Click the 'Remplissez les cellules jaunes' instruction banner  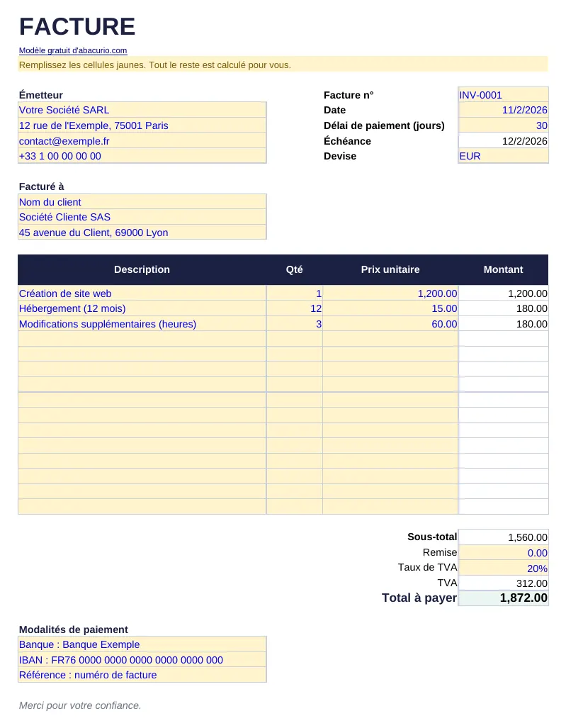pos(283,65)
